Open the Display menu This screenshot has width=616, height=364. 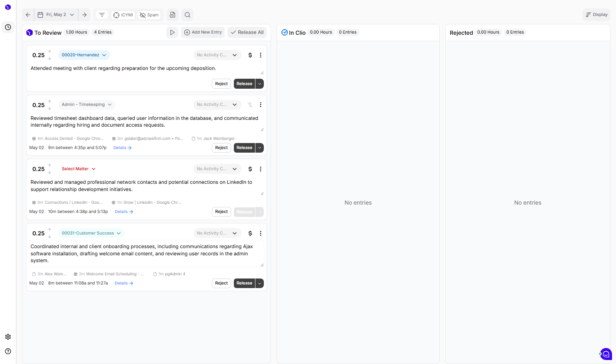[x=596, y=15]
